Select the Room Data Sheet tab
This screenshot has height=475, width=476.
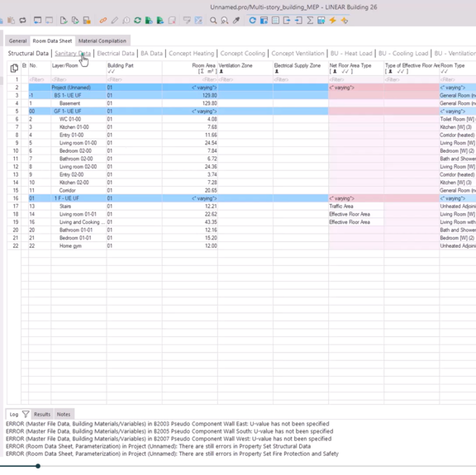tap(52, 41)
